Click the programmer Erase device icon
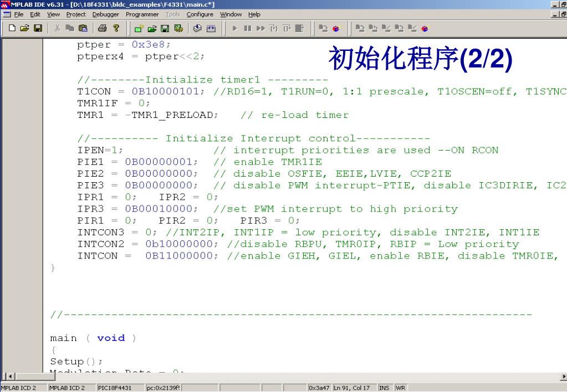 [399, 29]
